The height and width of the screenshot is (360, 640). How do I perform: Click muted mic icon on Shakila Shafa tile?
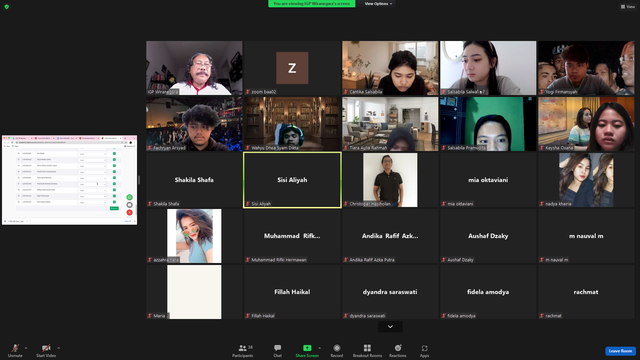tap(150, 204)
